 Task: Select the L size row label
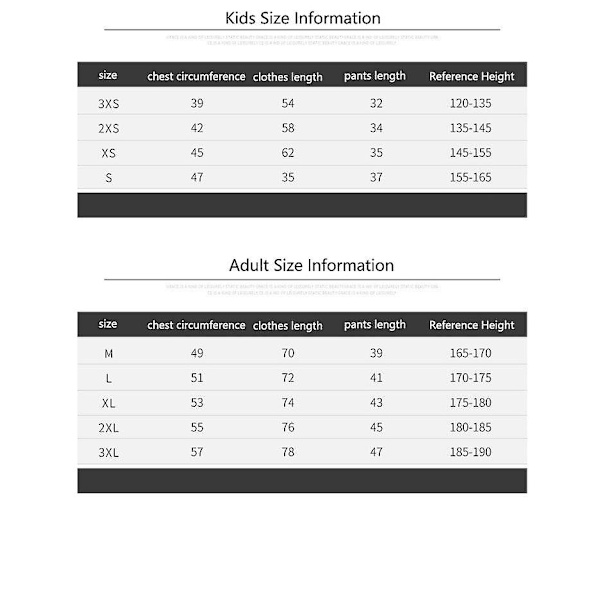pyautogui.click(x=109, y=378)
